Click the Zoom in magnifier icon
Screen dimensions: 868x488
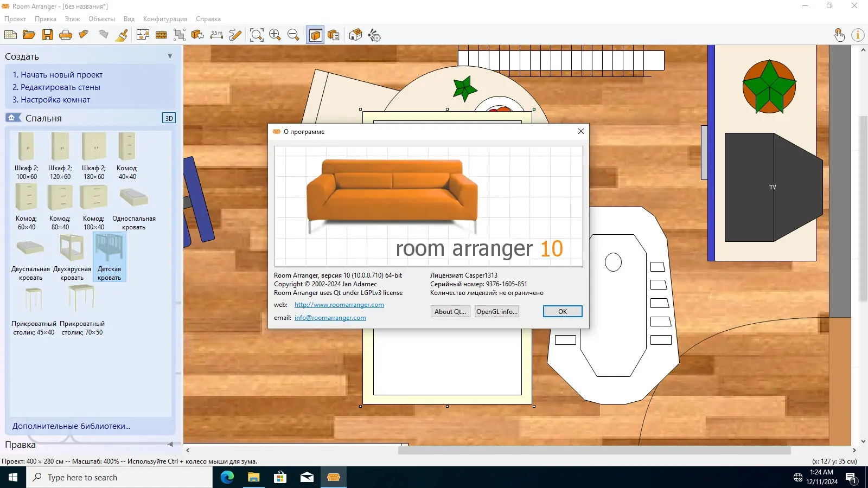275,35
